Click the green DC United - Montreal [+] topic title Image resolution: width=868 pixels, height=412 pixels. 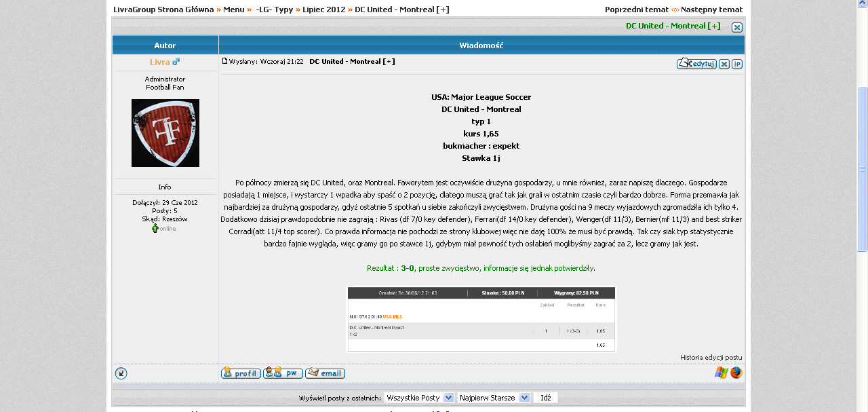(x=673, y=26)
